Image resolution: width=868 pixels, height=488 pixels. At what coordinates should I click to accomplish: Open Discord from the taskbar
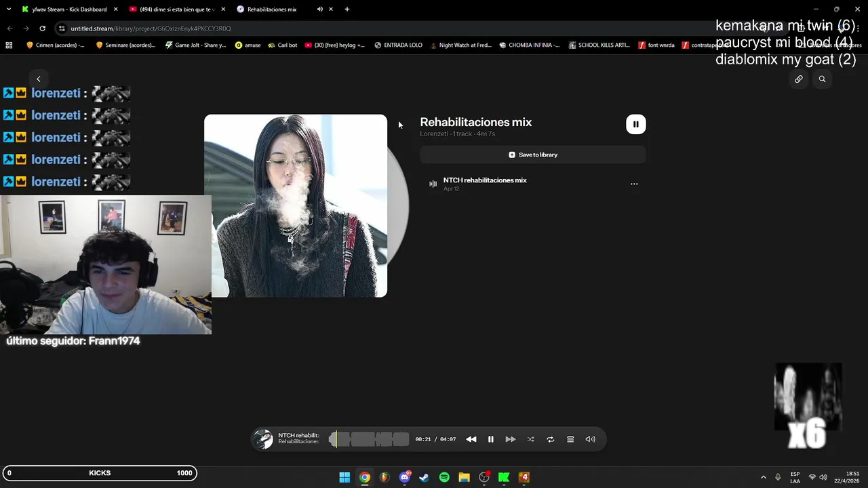click(x=405, y=477)
